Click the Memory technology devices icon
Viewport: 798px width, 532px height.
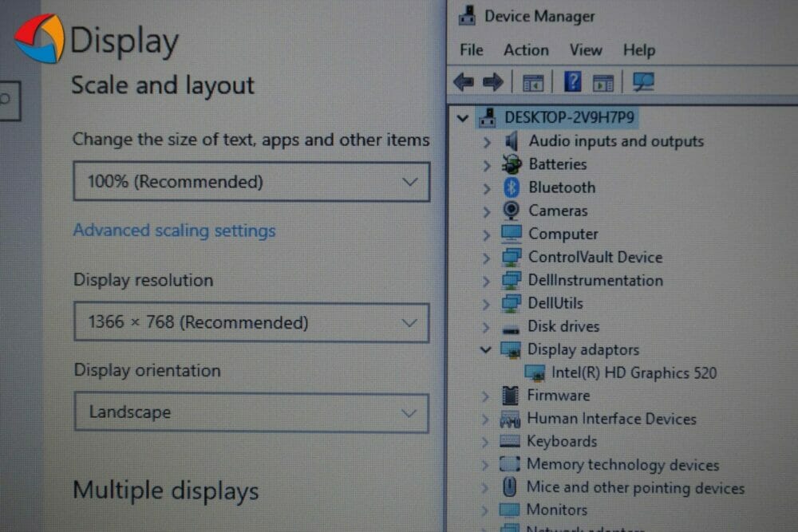[x=510, y=464]
